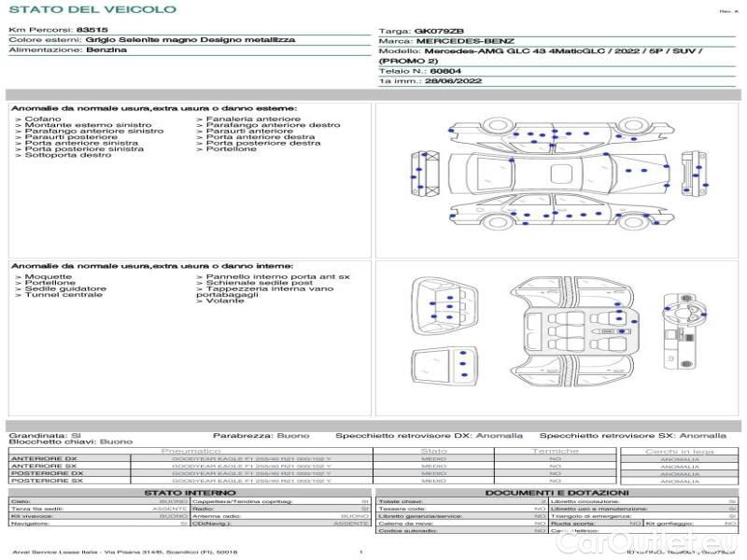Screen dimensions: 747x560
Task: Click the DOCUMENTI E DOTAZIONI section header
Action: click(557, 493)
